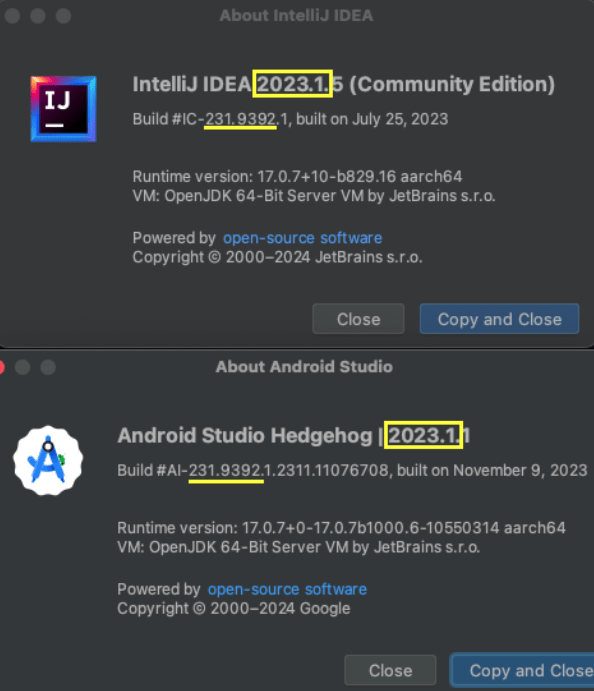Close the About IntelliJ IDEA dialog
The image size is (594, 691).
(x=358, y=319)
